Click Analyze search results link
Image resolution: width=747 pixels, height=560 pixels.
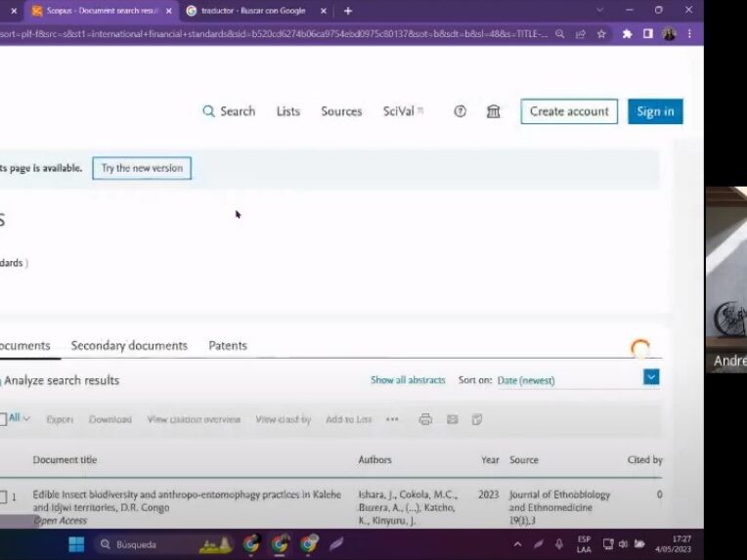pos(62,380)
